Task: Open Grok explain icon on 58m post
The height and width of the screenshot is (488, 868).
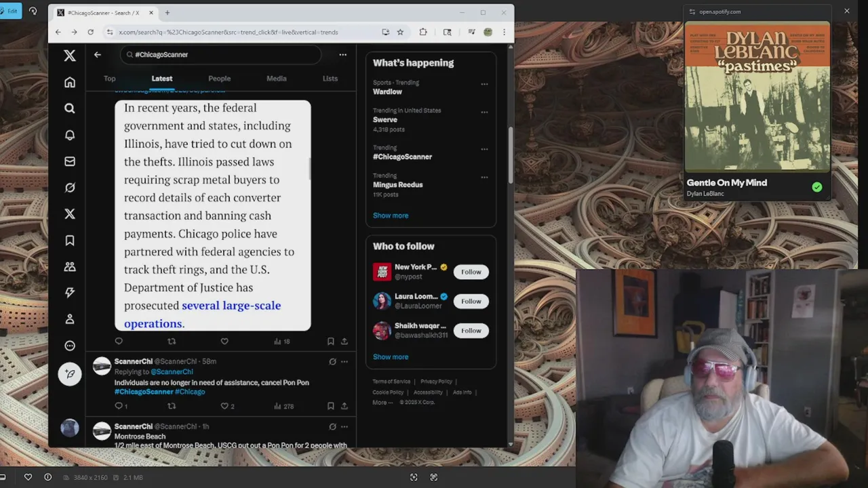Action: (x=332, y=361)
